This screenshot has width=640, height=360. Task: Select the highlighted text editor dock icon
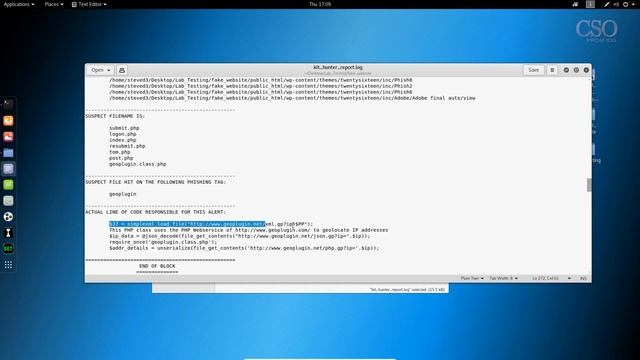coord(8,169)
